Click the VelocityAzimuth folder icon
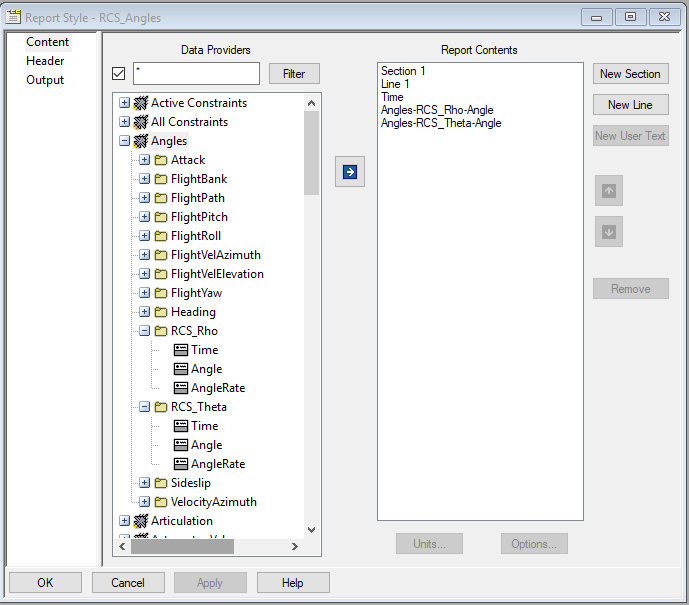Viewport: 689px width, 605px height. point(161,502)
